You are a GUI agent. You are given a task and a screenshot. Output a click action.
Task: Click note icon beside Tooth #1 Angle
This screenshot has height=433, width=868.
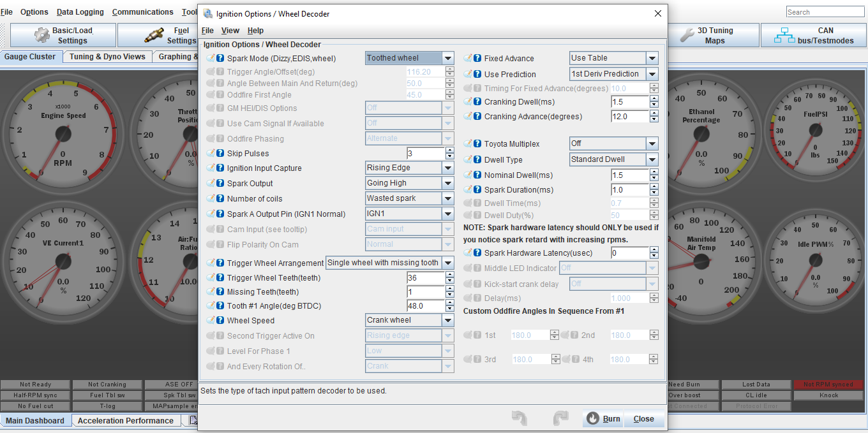pyautogui.click(x=211, y=306)
